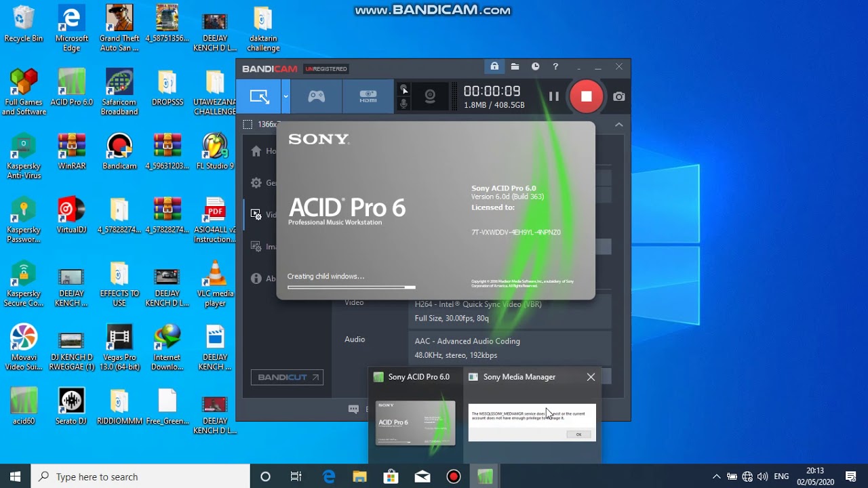Open the acid60 desktop icon
Image resolution: width=868 pixels, height=488 pixels.
(x=24, y=406)
